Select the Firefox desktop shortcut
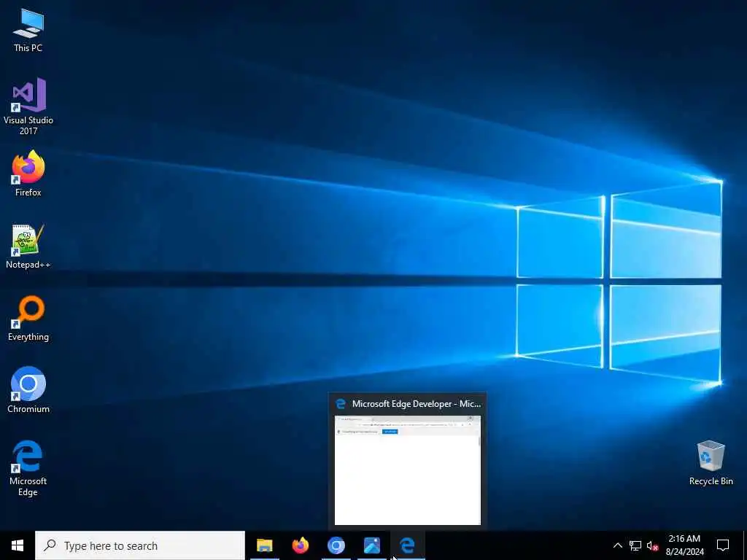This screenshot has height=560, width=747. 28,174
